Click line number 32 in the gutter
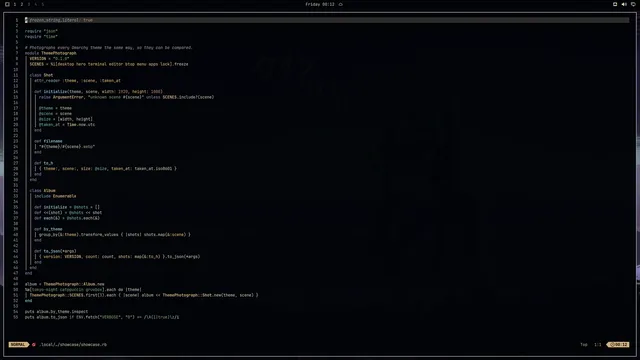This screenshot has height=360, width=640. pos(16,191)
